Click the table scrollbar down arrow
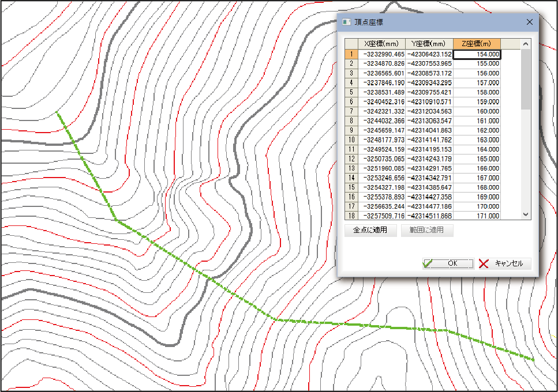This screenshot has height=392, width=558. point(526,214)
